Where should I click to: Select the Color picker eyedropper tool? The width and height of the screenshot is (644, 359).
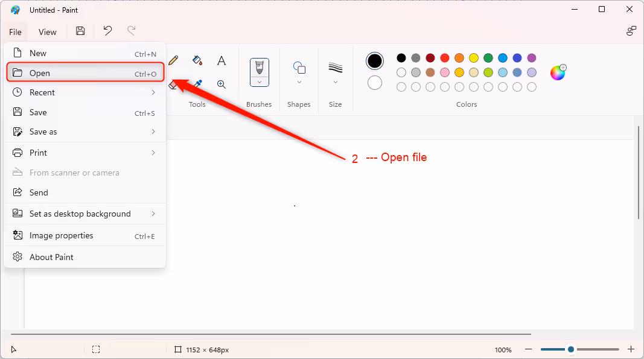click(198, 84)
